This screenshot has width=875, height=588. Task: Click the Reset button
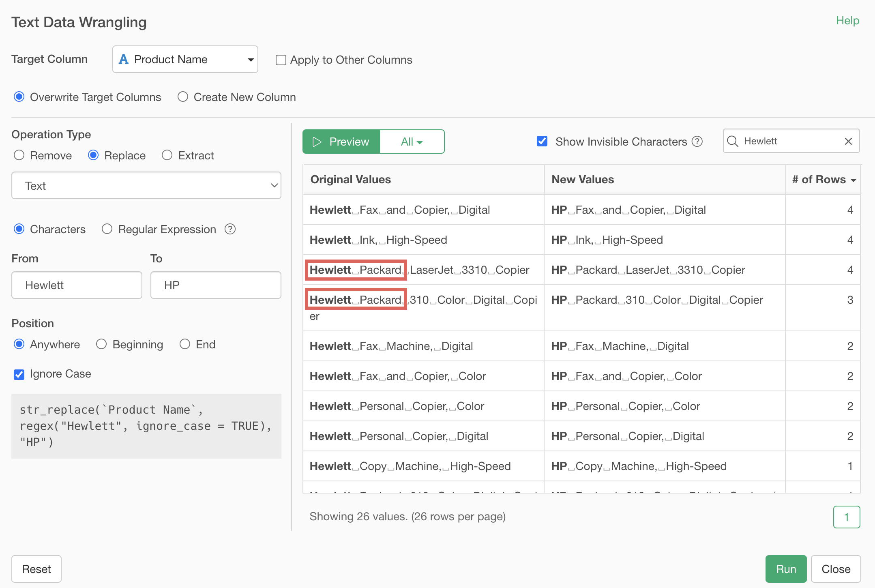coord(36,569)
